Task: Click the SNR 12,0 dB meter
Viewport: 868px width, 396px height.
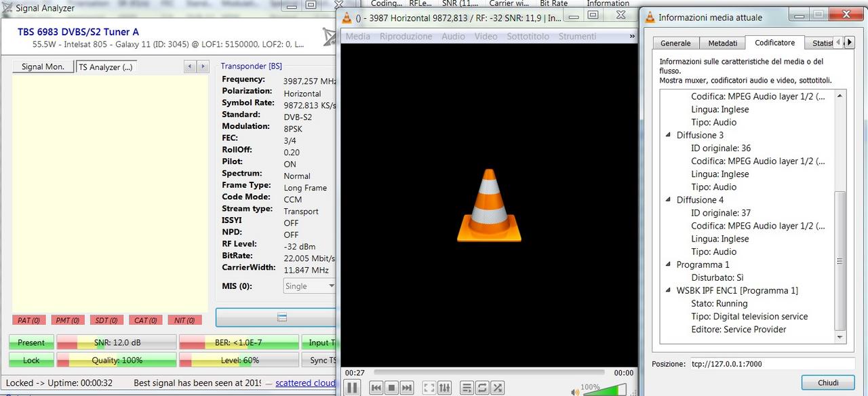Action: pos(117,342)
